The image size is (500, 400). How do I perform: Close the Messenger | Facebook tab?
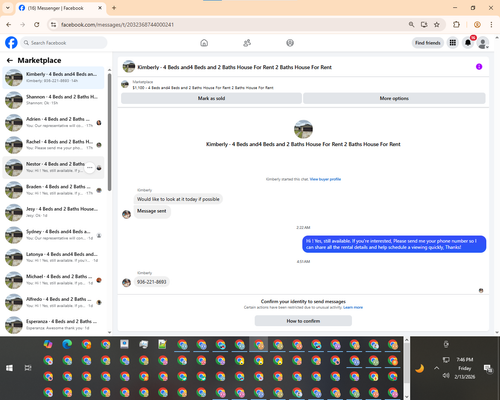(100, 8)
